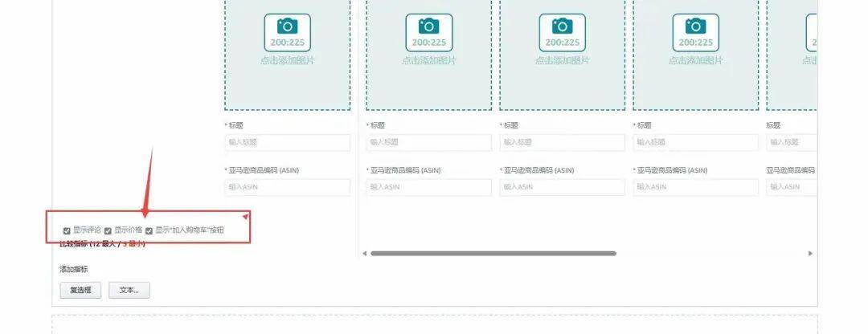Toggle the 显示评论 checkbox
868x334 pixels.
point(67,231)
